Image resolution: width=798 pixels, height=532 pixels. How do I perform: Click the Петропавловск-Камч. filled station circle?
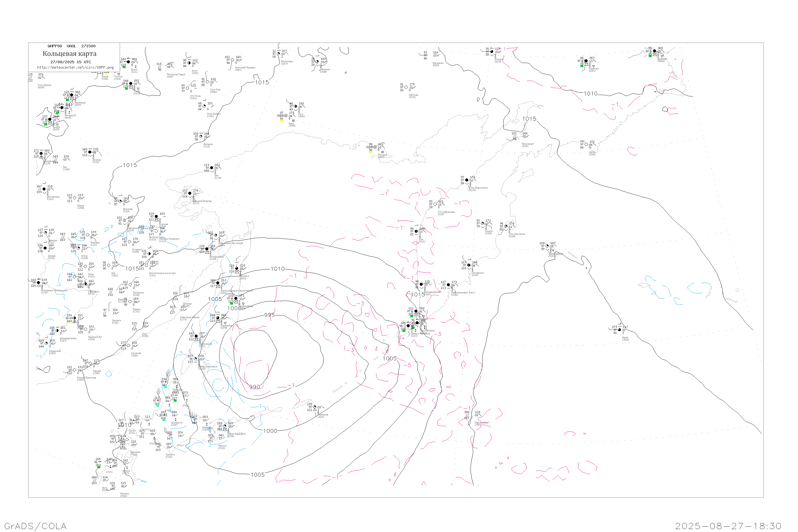(x=448, y=285)
